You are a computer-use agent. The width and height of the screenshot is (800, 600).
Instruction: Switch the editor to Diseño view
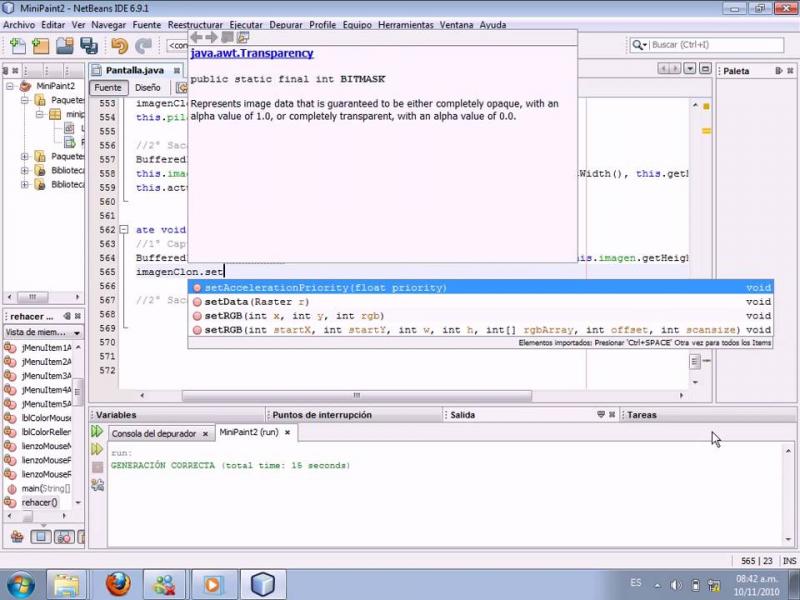pos(147,88)
